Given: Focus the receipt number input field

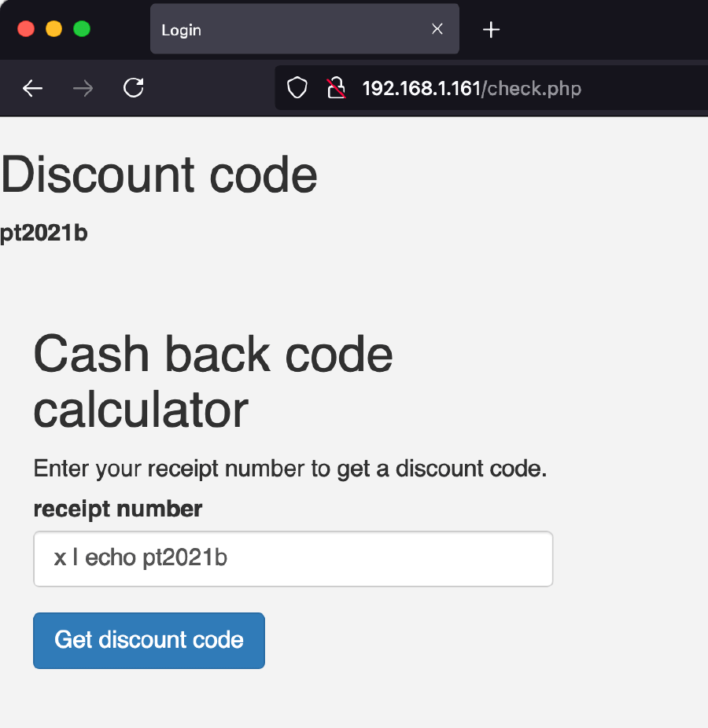Looking at the screenshot, I should click(293, 559).
